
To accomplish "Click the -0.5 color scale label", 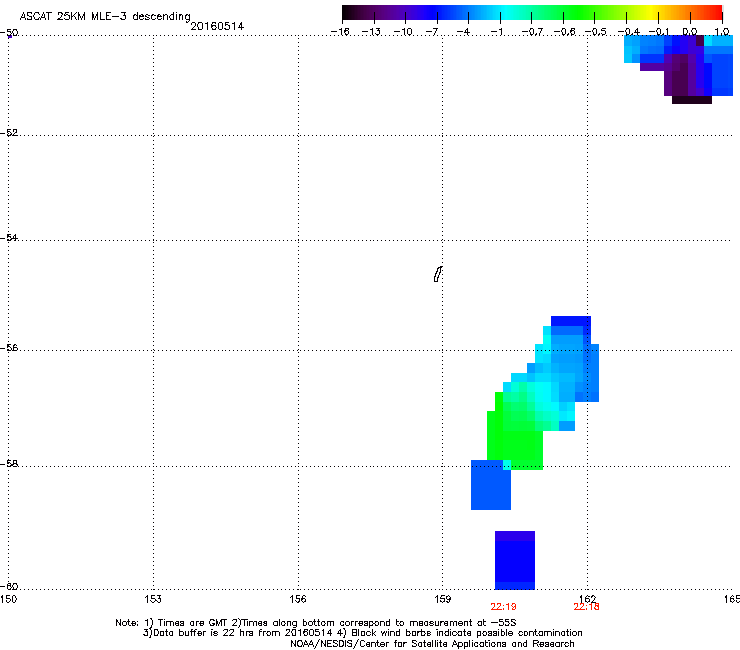I will [x=596, y=32].
